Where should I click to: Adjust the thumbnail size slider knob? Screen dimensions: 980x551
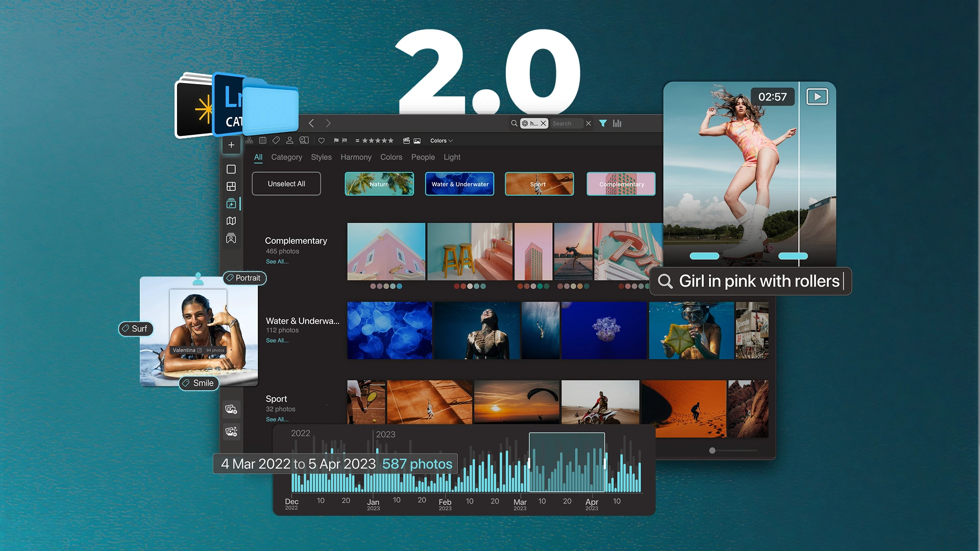click(712, 450)
